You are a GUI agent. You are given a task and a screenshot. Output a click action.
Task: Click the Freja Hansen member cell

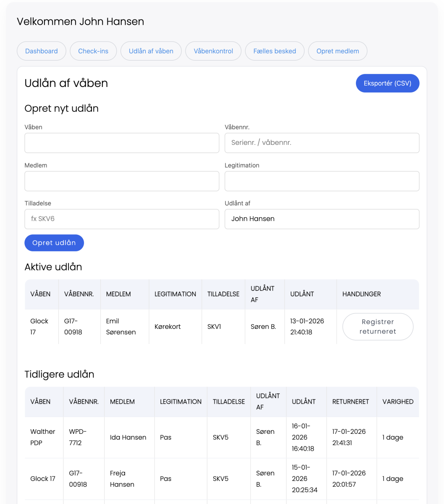pos(122,479)
